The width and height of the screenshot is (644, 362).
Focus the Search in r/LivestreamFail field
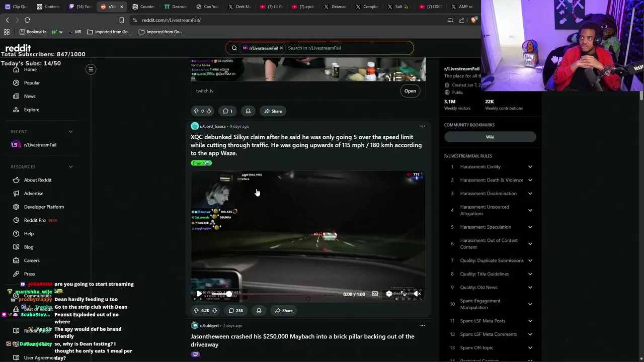[347, 48]
